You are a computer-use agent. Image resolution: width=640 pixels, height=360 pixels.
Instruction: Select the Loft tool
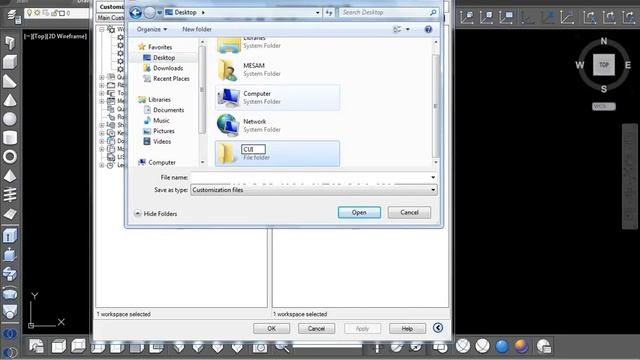[10, 311]
